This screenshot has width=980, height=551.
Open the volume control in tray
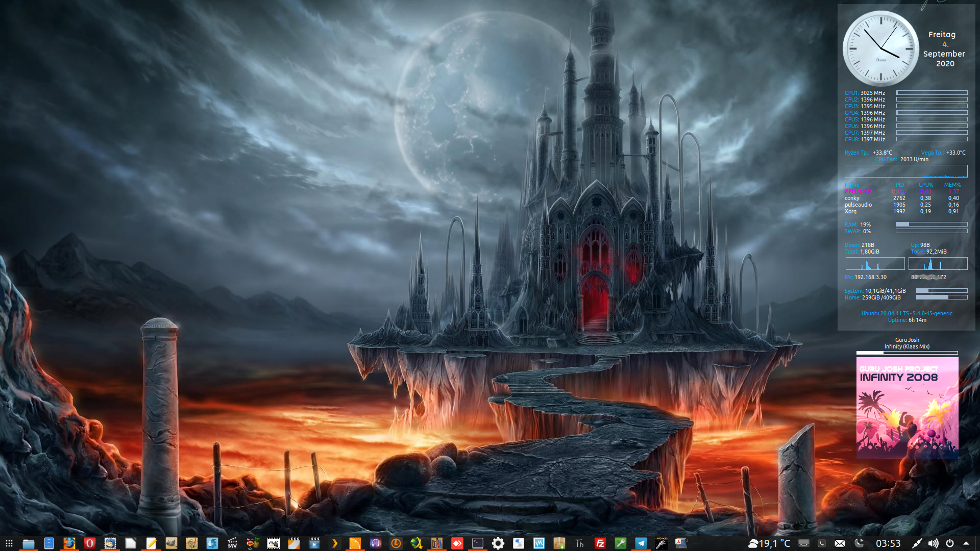click(933, 543)
